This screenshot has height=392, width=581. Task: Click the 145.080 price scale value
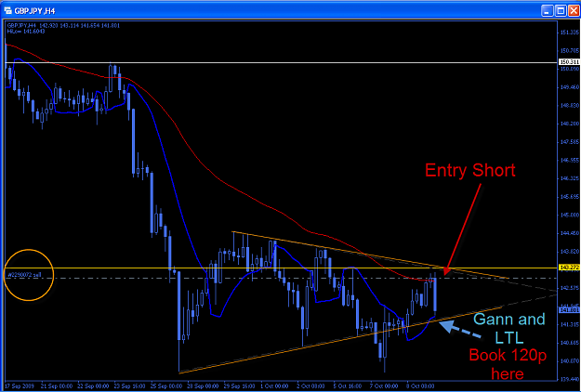point(569,216)
